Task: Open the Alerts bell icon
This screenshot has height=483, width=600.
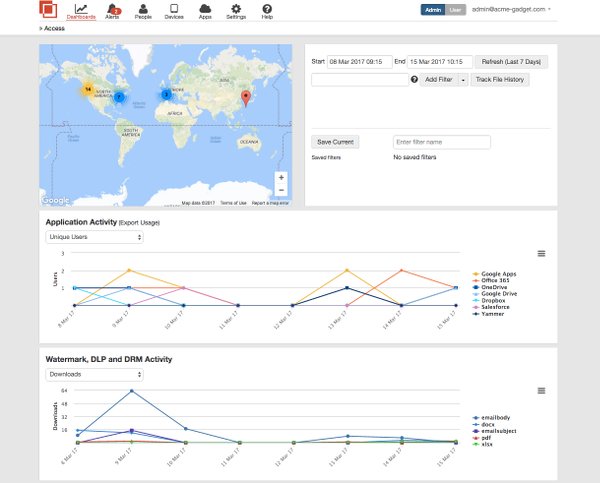Action: pos(112,11)
